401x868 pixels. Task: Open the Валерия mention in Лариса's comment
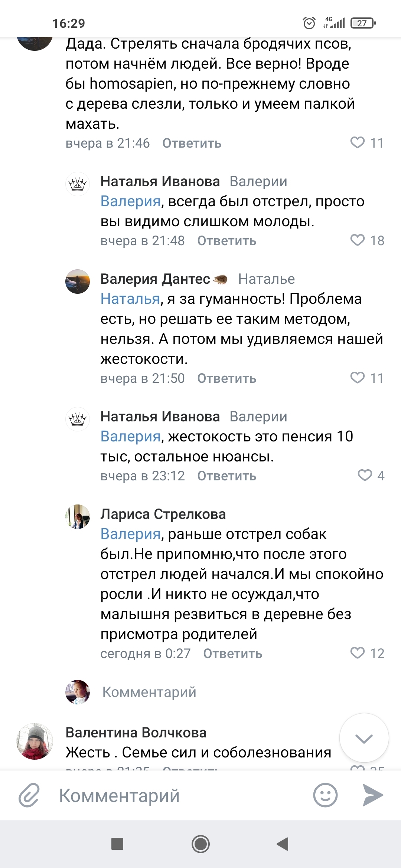pyautogui.click(x=130, y=534)
